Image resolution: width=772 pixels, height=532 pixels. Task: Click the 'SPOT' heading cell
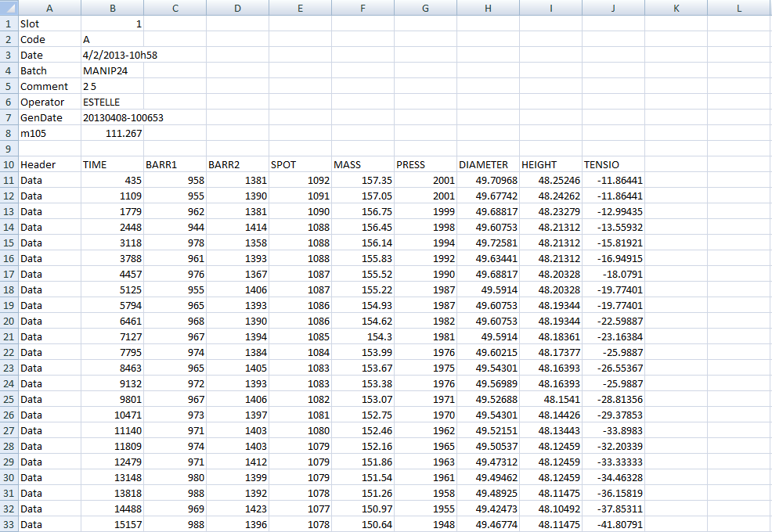click(x=301, y=164)
